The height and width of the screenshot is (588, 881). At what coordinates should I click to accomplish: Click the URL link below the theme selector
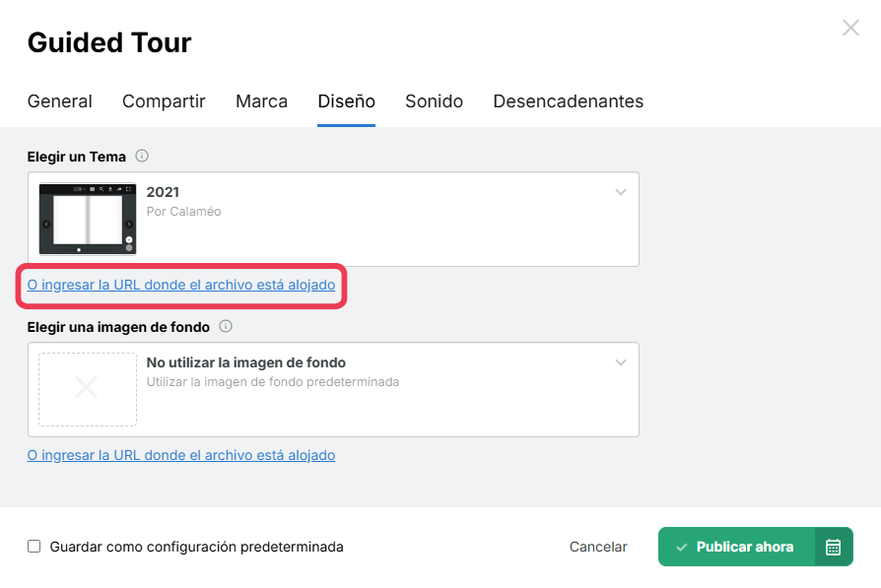tap(181, 285)
